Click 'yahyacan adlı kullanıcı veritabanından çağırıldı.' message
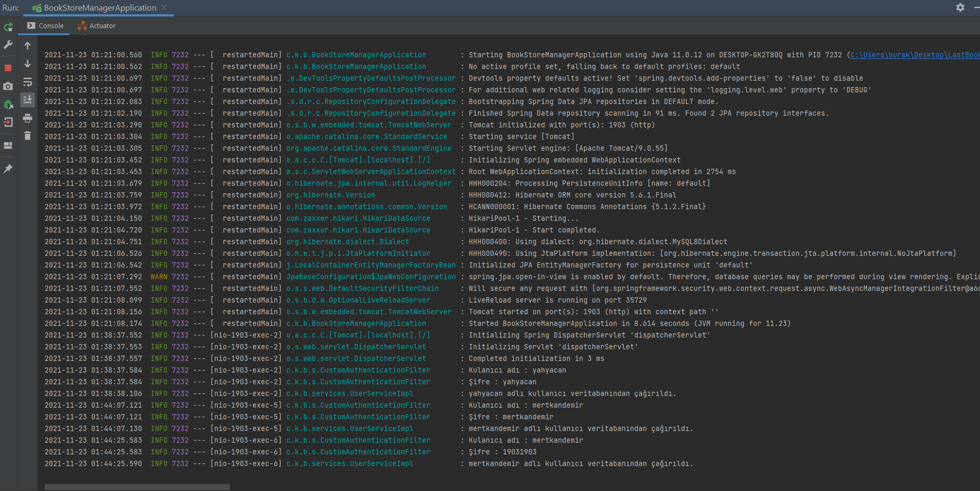Screen dimensions: 980x491 572,393
